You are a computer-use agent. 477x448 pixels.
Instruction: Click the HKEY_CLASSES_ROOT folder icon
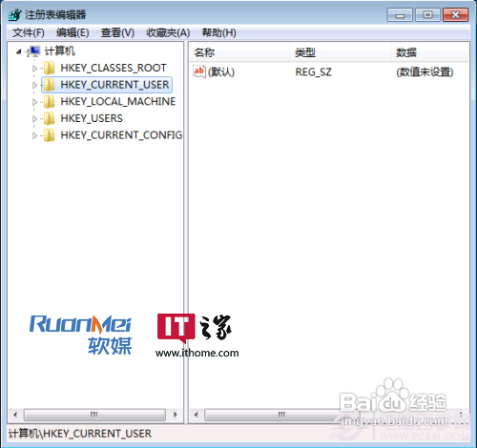click(x=50, y=68)
